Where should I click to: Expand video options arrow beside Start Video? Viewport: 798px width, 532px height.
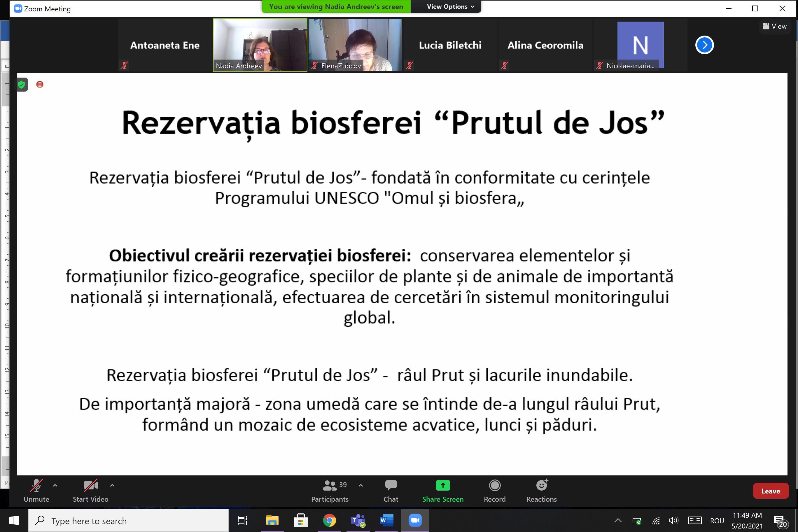[112, 486]
